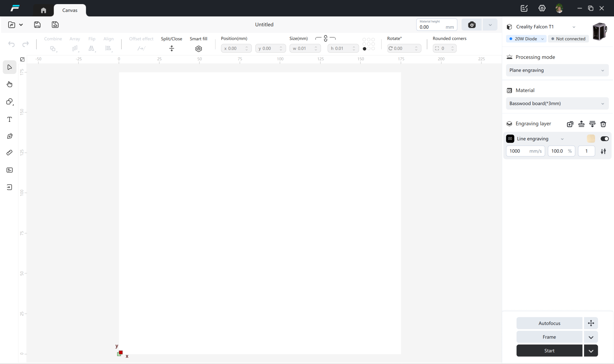Open the 20W Diode laser dropdown
Screen dimensions: 614x364
pyautogui.click(x=526, y=39)
